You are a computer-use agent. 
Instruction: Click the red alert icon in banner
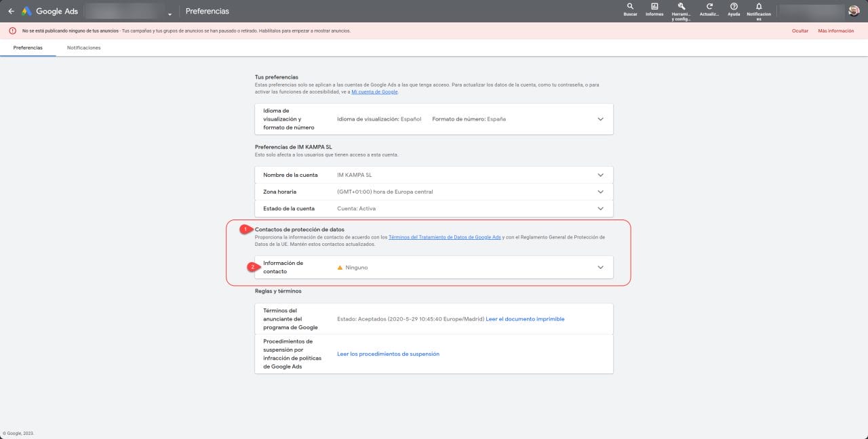click(12, 30)
